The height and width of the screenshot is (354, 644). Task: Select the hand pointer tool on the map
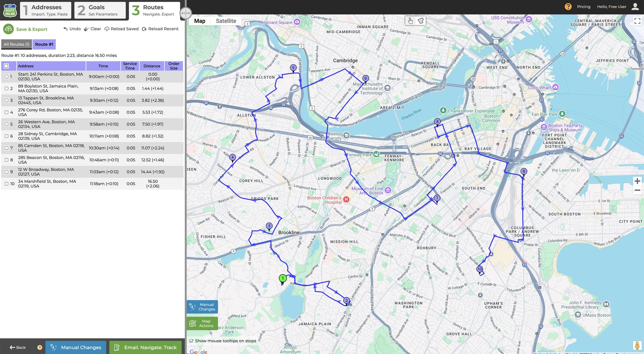click(x=410, y=20)
